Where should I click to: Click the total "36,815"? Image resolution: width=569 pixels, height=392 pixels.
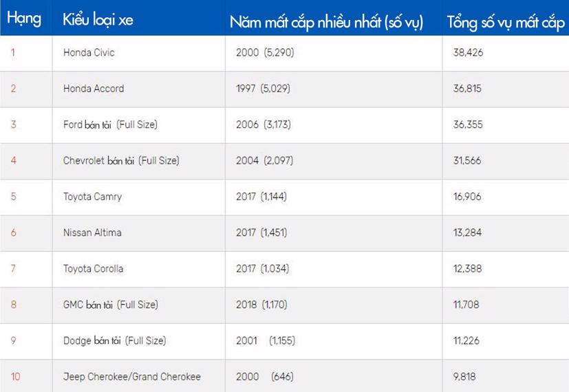(x=467, y=89)
